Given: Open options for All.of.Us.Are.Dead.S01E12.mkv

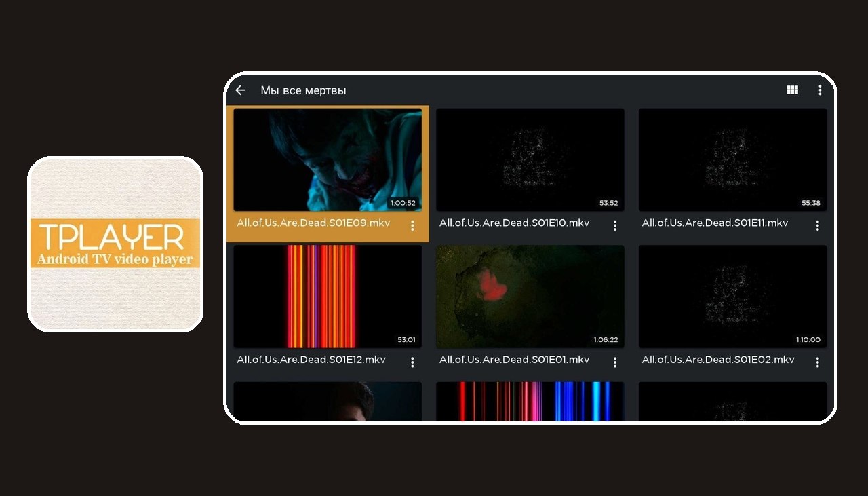Looking at the screenshot, I should click(412, 362).
